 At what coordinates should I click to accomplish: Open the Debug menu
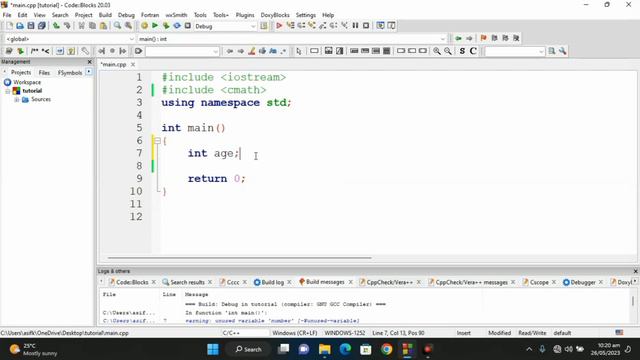(x=126, y=15)
